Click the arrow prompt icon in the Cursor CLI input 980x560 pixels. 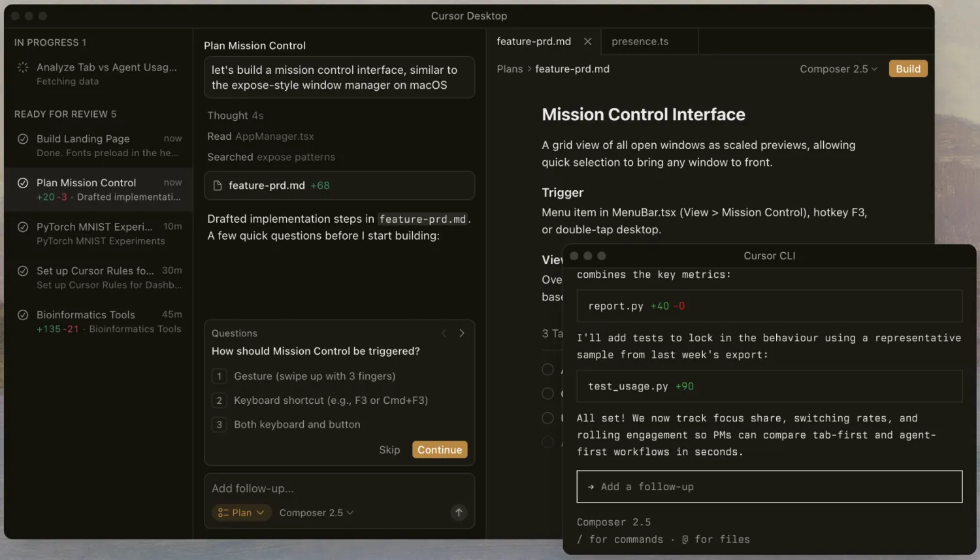point(591,487)
